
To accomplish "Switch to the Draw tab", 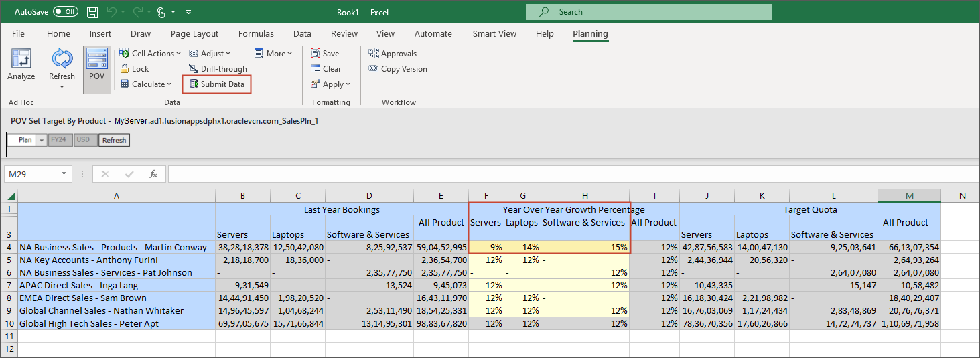I will 141,34.
